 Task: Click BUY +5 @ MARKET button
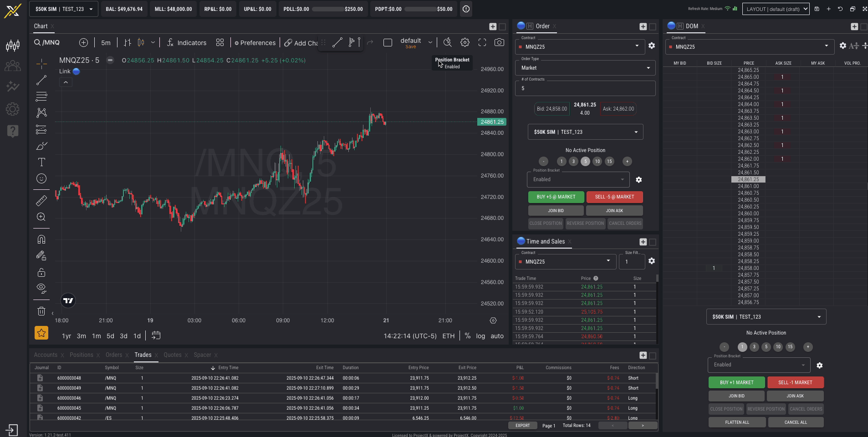[556, 197]
